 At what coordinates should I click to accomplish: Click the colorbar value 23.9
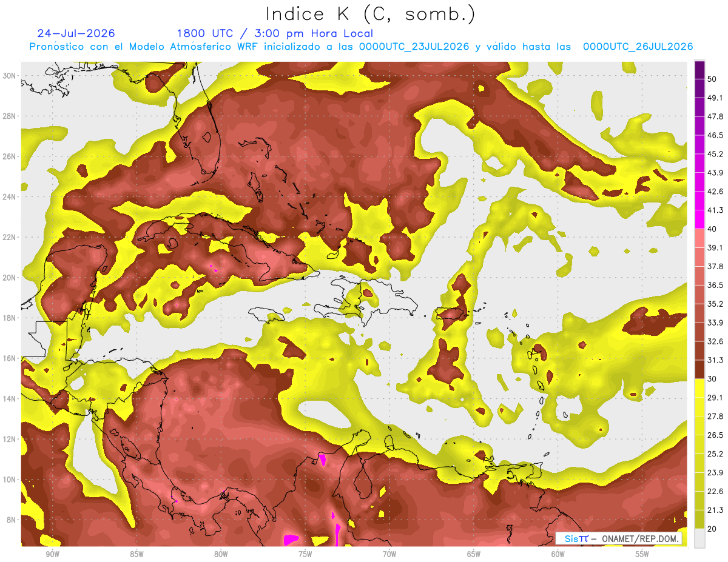click(716, 472)
